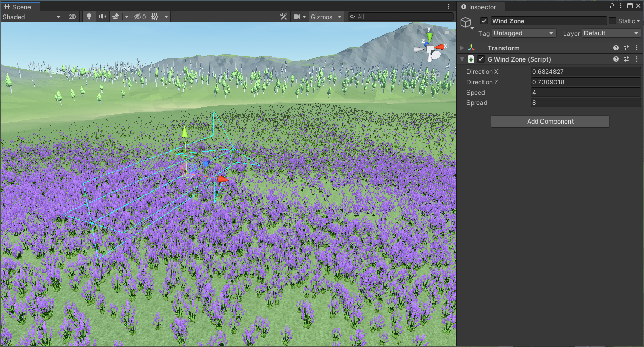Open the scene effects dropdown arrow

tap(127, 17)
